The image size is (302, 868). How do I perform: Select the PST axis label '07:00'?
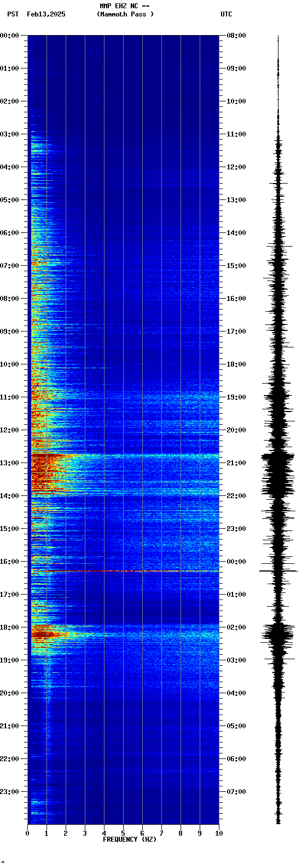coord(10,266)
